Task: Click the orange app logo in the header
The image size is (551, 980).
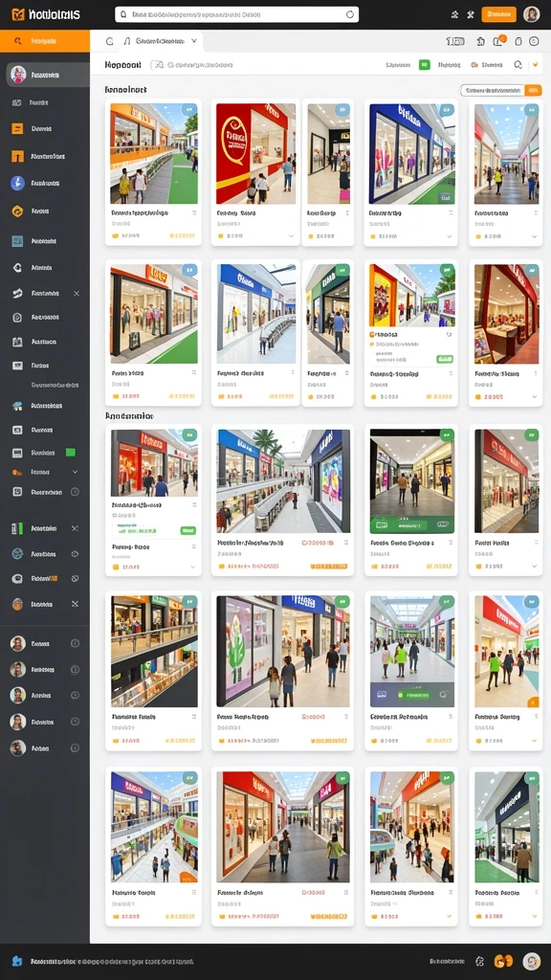Action: [17, 14]
